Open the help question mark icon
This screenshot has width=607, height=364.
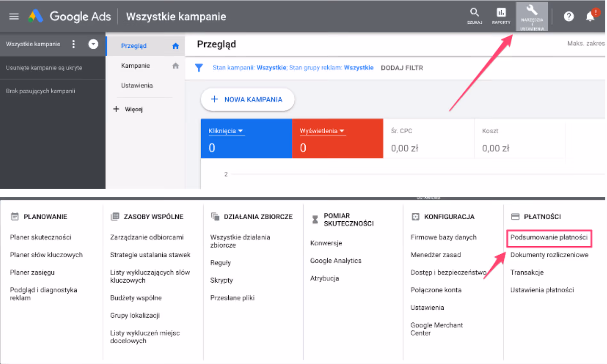(569, 16)
